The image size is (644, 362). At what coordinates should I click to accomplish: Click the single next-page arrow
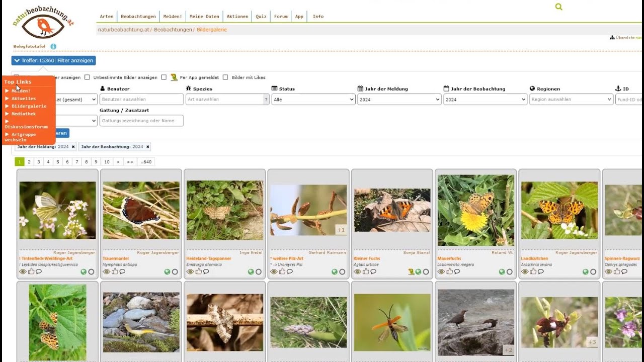[118, 162]
